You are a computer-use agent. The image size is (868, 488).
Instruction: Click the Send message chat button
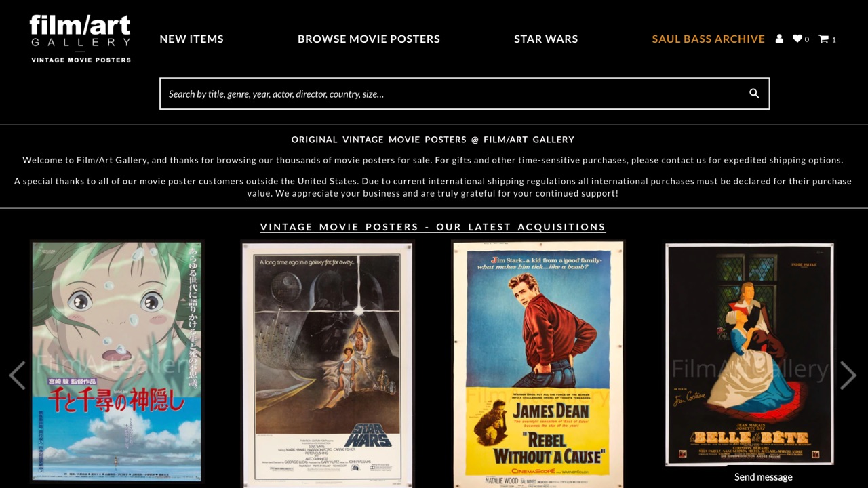click(763, 477)
